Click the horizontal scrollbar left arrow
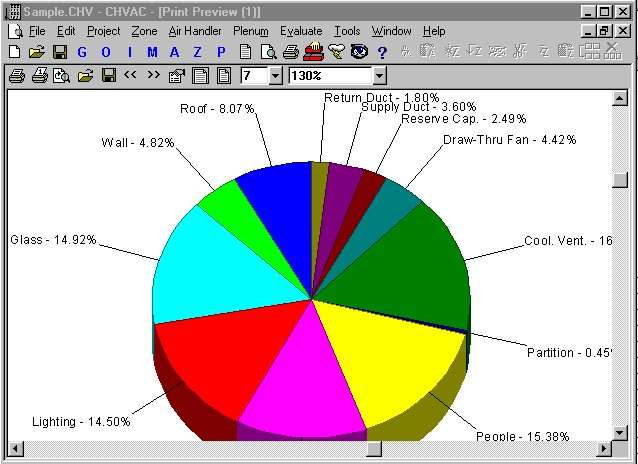The width and height of the screenshot is (638, 464). point(15,447)
